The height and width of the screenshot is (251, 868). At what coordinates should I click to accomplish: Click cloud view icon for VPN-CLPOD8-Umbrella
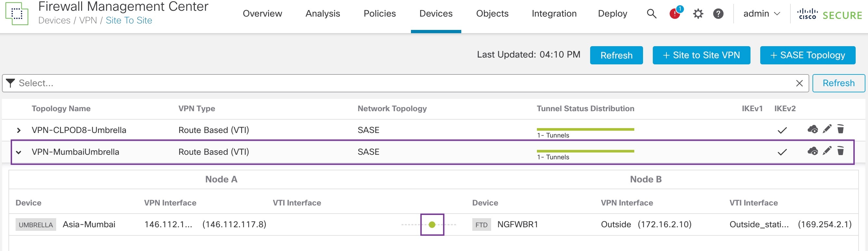coord(812,129)
